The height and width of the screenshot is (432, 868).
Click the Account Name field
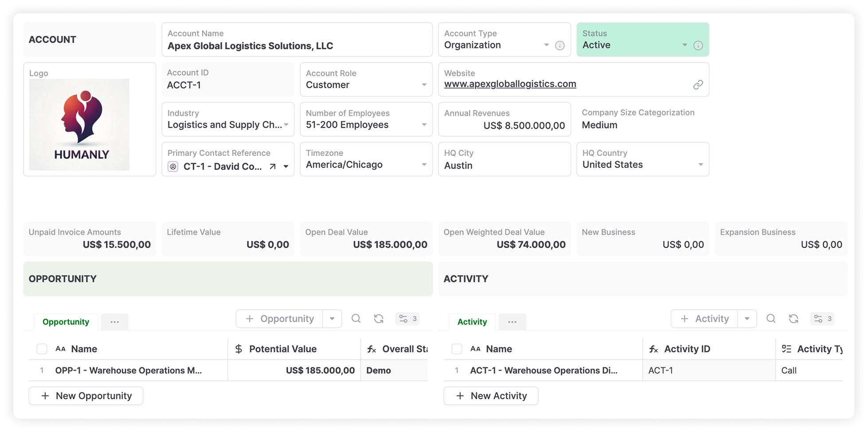297,40
